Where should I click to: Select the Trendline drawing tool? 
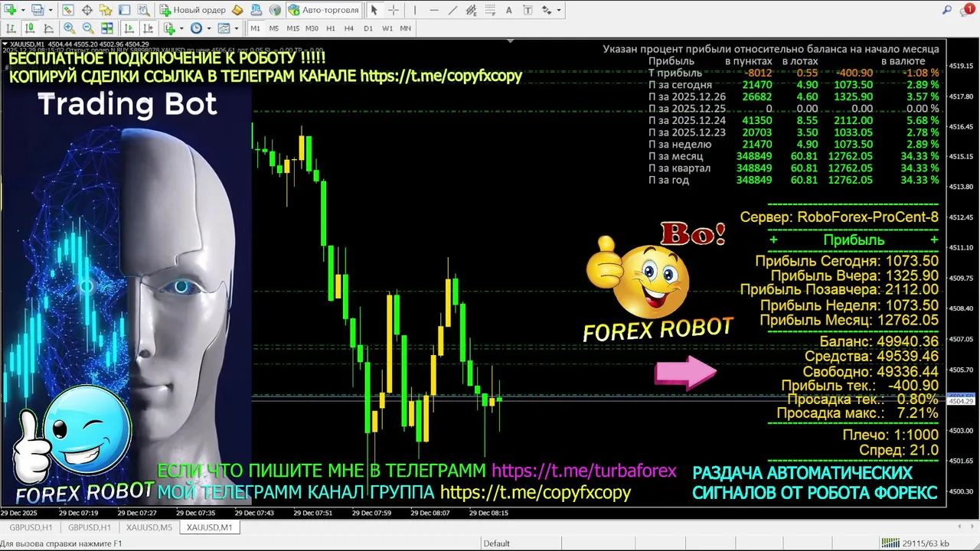(x=452, y=10)
